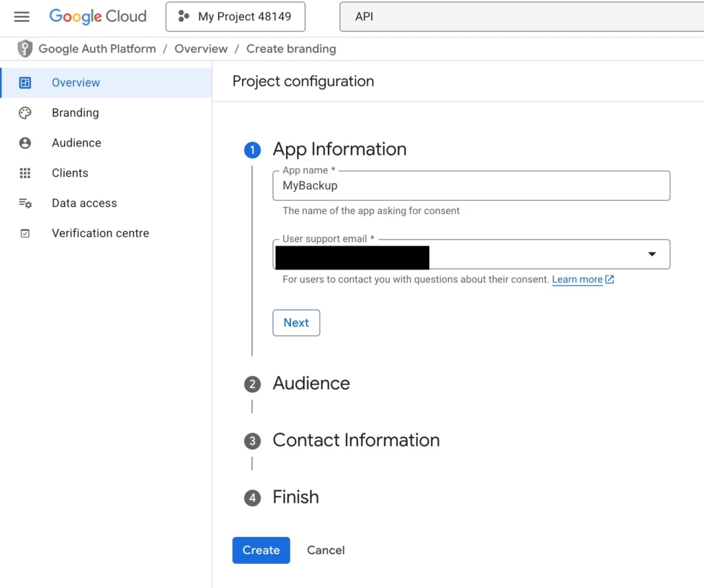Open the hamburger navigation menu

coord(21,17)
